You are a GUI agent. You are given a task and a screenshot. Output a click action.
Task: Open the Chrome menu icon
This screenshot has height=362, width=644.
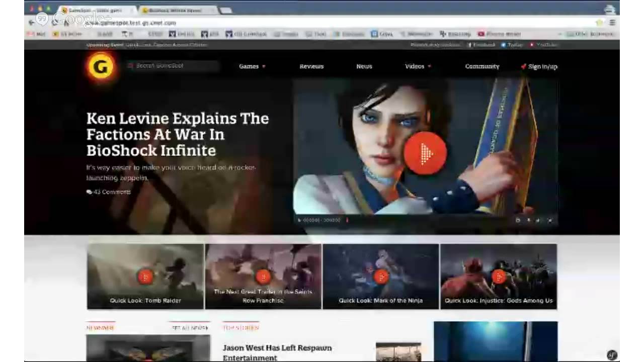coord(612,23)
